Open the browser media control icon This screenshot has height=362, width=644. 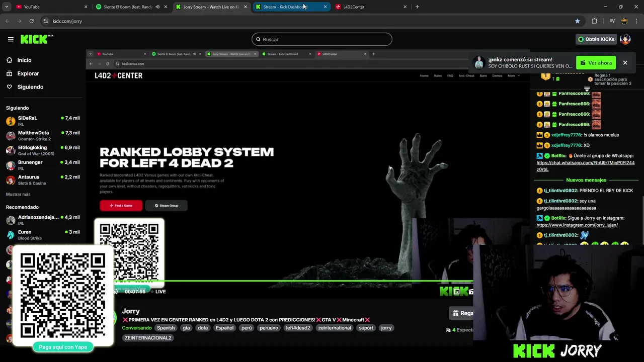pos(612,21)
